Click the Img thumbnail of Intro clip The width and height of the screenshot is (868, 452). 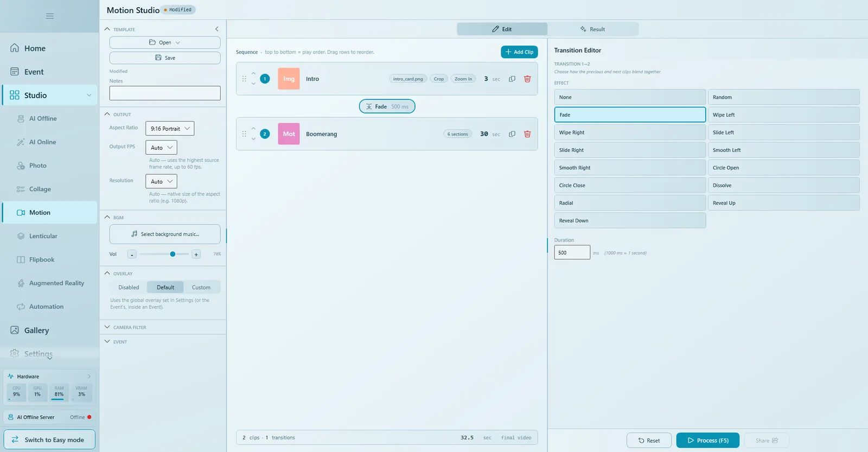coord(289,79)
